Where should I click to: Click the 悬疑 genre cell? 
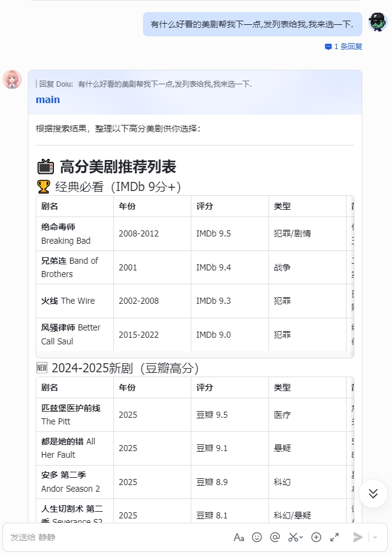307,448
